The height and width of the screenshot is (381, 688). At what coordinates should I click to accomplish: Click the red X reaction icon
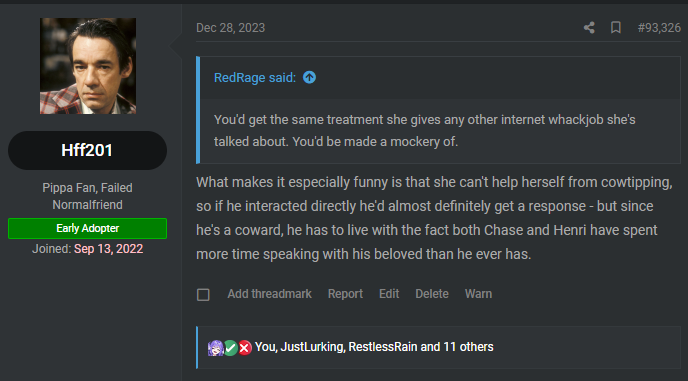[x=245, y=348]
